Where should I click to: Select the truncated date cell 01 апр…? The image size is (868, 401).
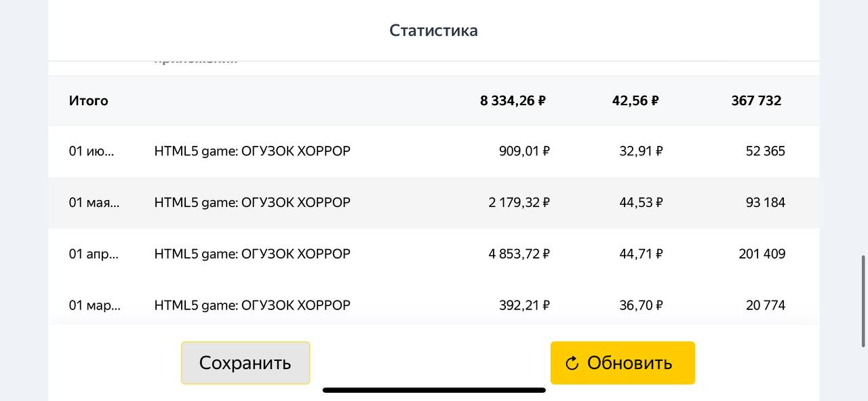94,254
